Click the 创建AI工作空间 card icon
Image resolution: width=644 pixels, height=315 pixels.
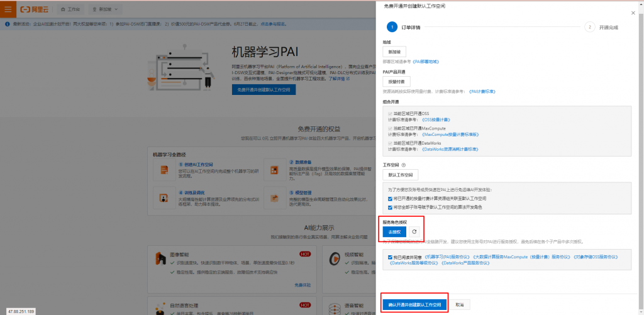(164, 170)
